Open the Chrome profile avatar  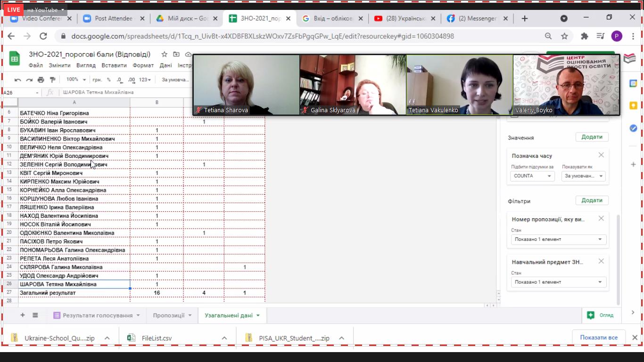(x=616, y=36)
